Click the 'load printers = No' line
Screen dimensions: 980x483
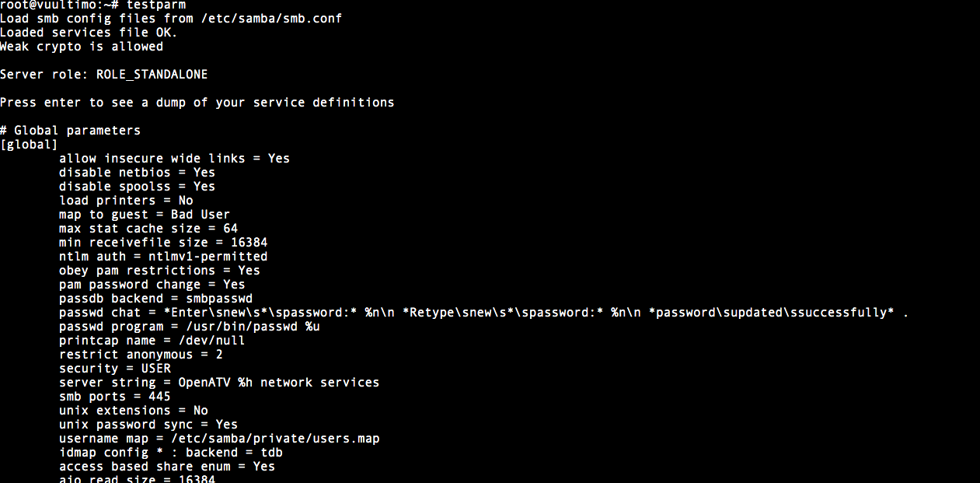point(126,201)
